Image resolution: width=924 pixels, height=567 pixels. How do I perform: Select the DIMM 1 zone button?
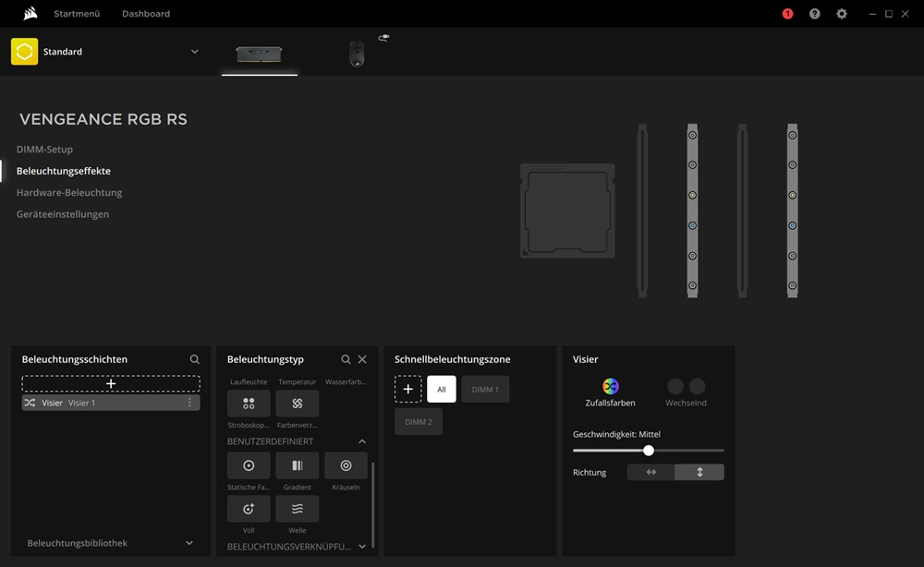(485, 389)
